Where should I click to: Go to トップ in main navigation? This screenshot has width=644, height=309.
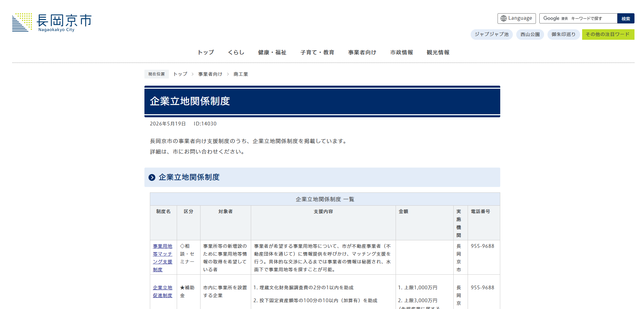pos(206,52)
